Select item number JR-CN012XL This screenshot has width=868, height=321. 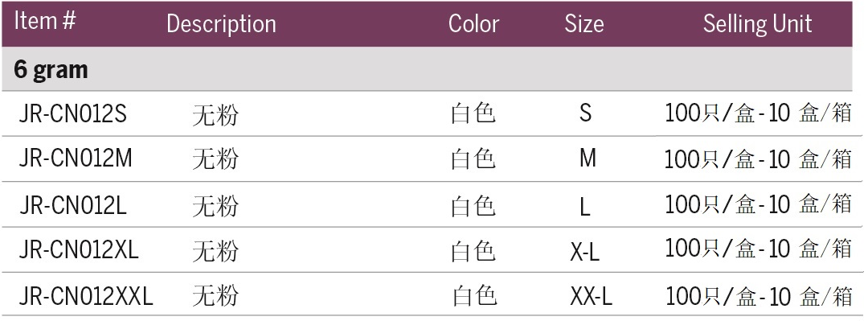click(x=79, y=251)
